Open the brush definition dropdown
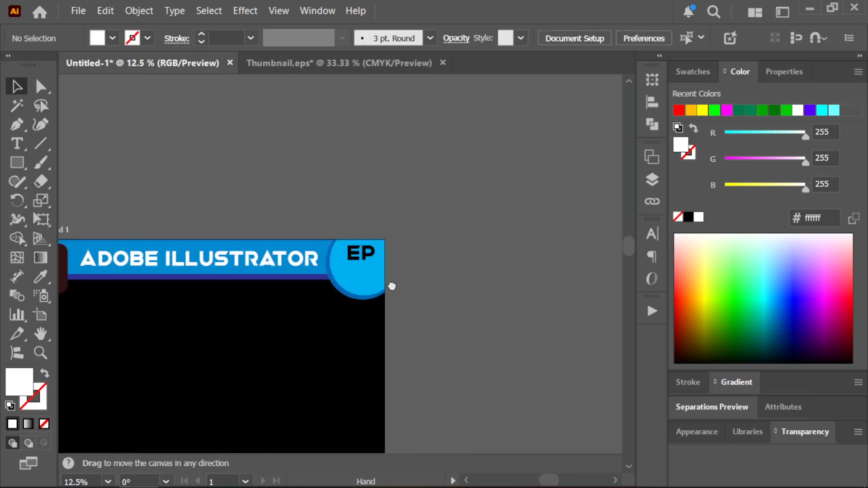This screenshot has width=868, height=488. 430,38
